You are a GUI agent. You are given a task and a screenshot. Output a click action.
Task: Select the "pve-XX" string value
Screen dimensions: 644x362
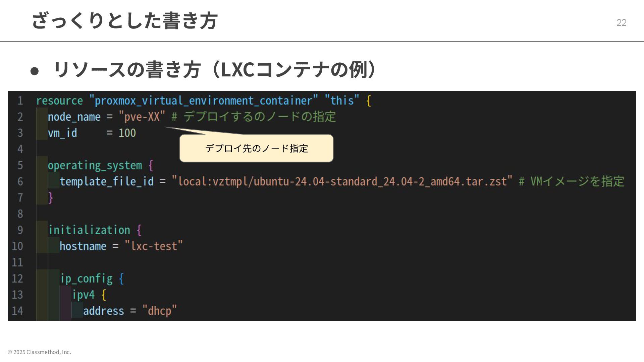click(142, 117)
